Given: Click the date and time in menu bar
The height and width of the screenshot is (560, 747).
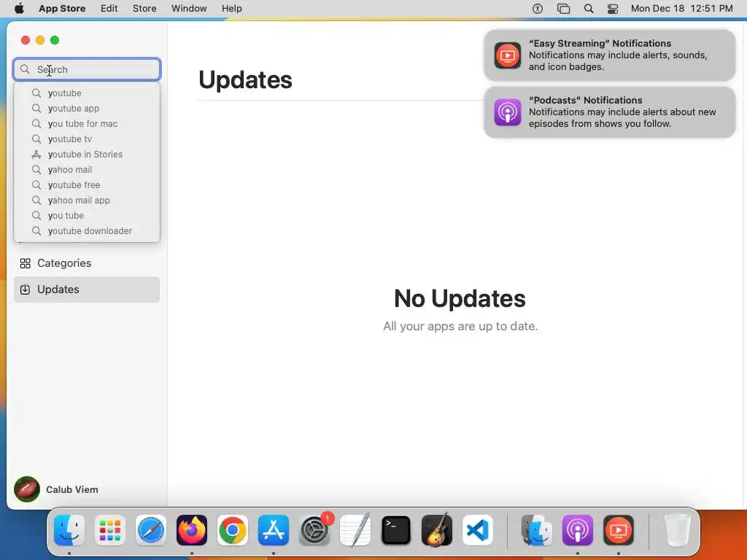Looking at the screenshot, I should coord(682,9).
